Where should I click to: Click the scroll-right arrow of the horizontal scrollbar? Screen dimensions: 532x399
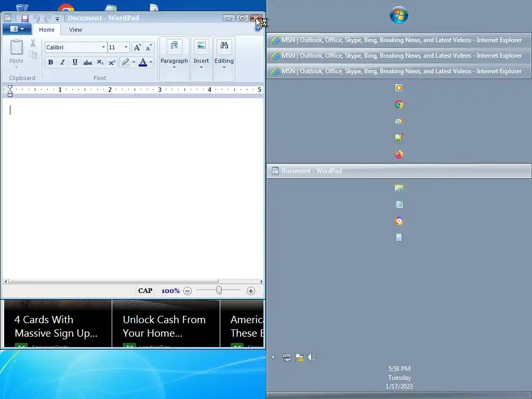click(x=261, y=281)
